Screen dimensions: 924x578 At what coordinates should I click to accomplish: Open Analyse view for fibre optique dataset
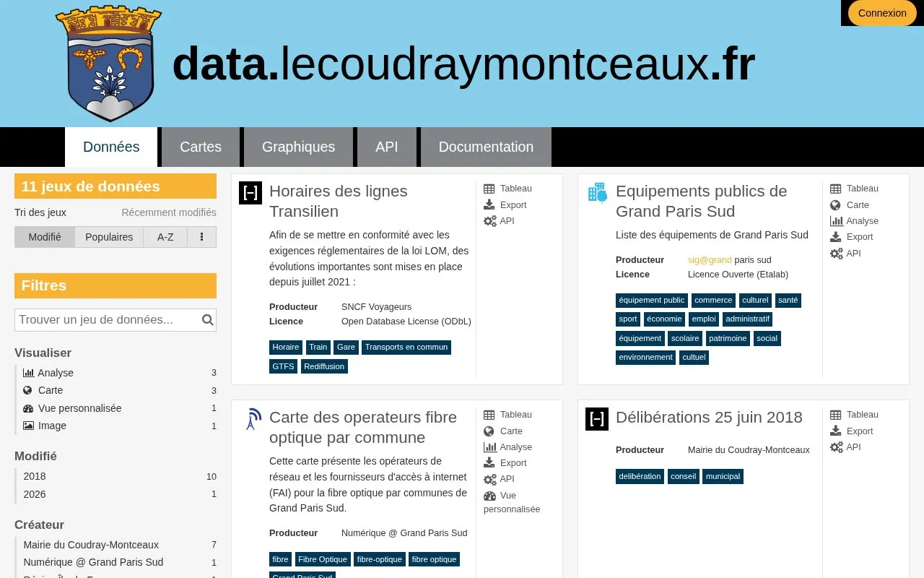[x=508, y=447]
